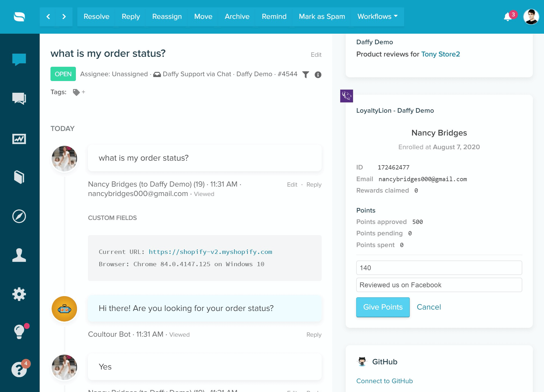Viewport: 544px width, 392px height.
Task: Click the 'Yes' message bubble
Action: pos(205,367)
